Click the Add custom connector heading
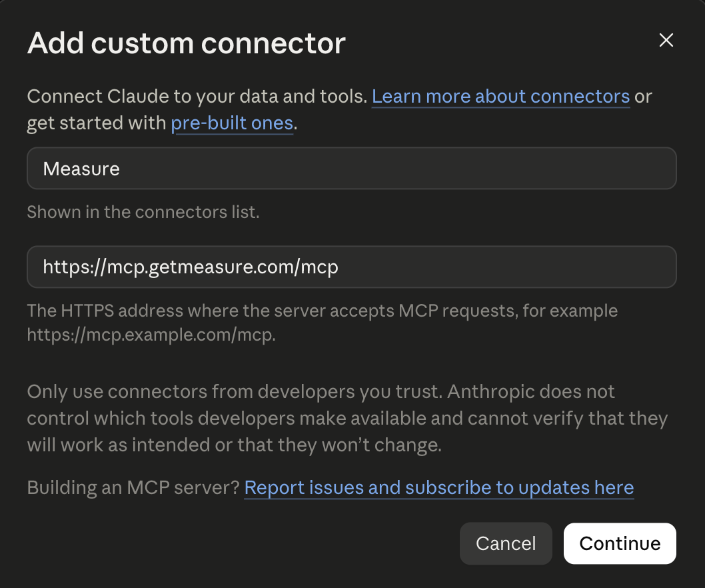Image resolution: width=705 pixels, height=588 pixels. (186, 43)
